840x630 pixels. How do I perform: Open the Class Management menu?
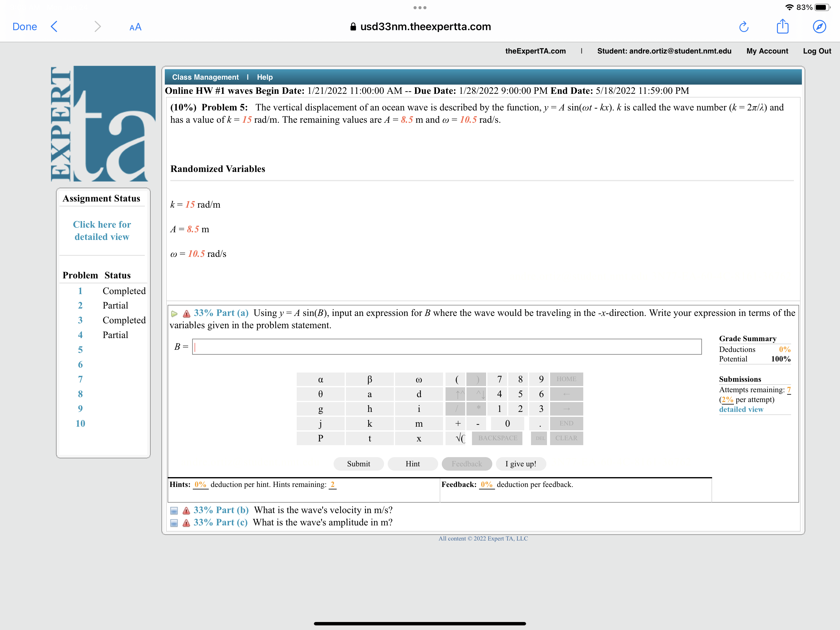(205, 77)
